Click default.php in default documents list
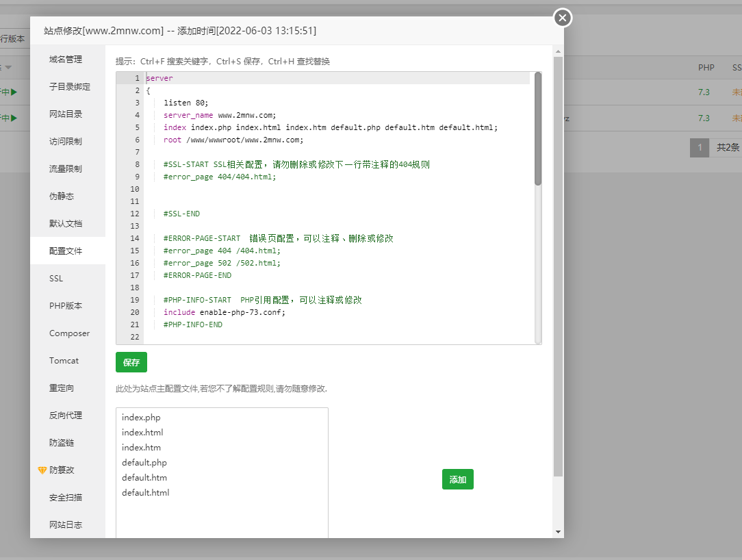This screenshot has width=742, height=560. coord(144,463)
